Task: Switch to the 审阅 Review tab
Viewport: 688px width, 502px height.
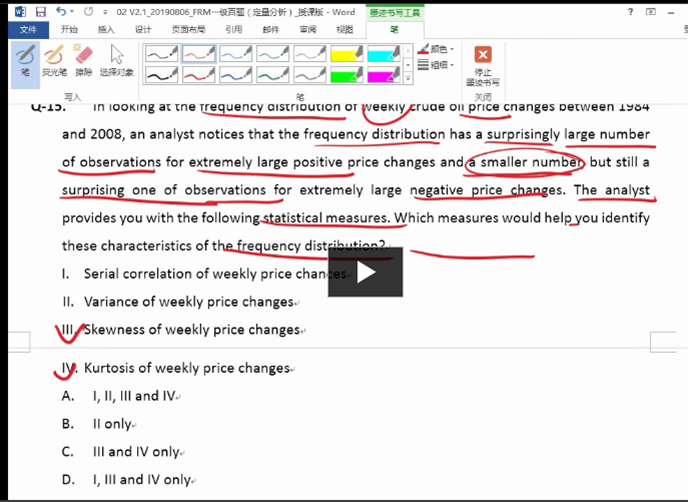Action: coord(307,30)
